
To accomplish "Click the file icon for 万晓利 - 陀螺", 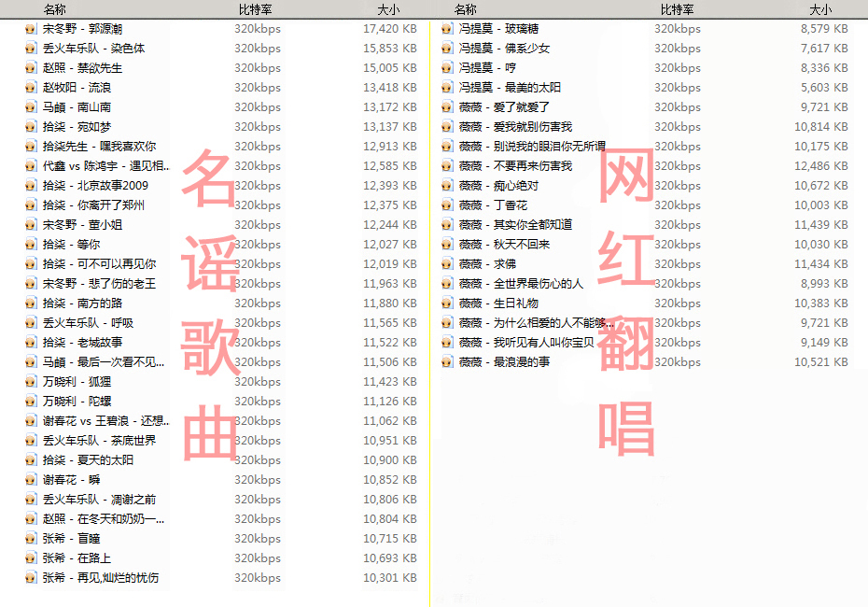I will pos(31,401).
